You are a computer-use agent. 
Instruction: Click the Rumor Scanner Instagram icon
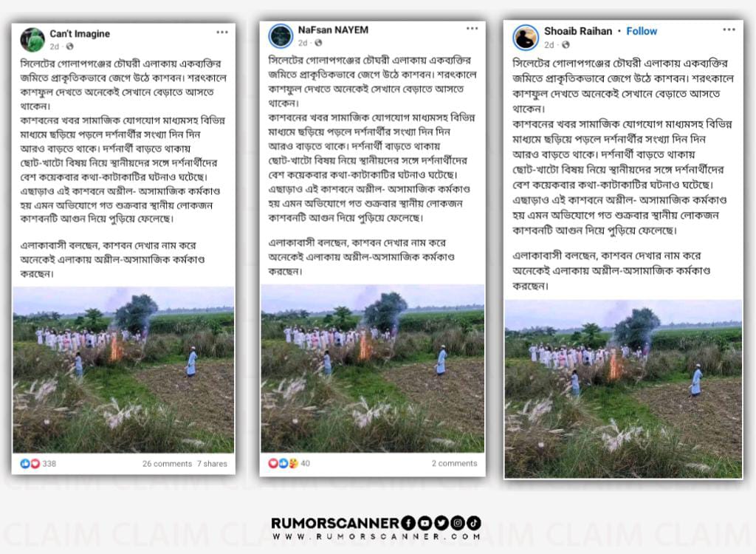click(x=458, y=523)
